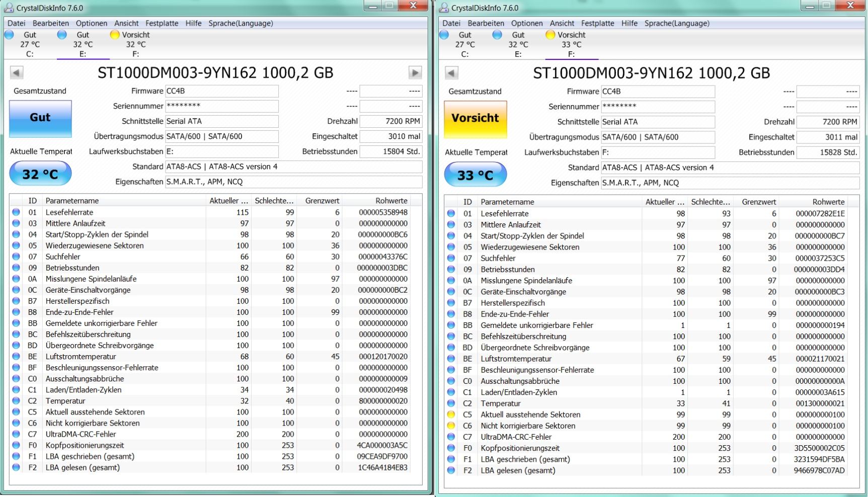Screen dimensions: 868x497
Task: Click blue status dot for Ende-zu-Ende-Fehler in left window
Action: (16, 312)
